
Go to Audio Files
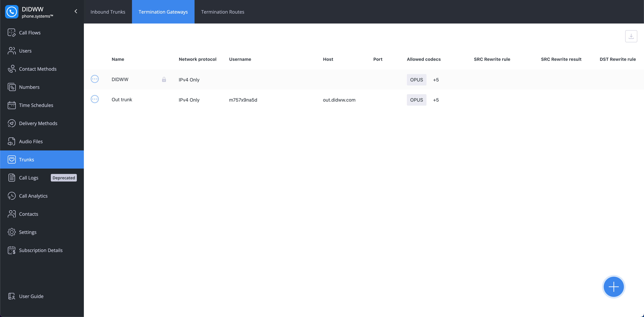click(31, 141)
